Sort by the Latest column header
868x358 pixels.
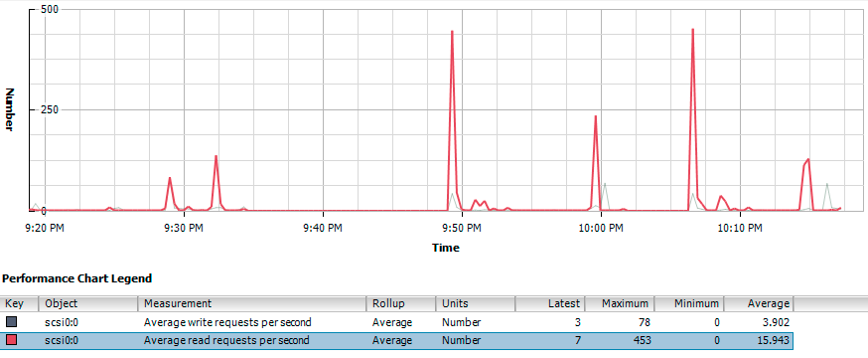coord(549,303)
